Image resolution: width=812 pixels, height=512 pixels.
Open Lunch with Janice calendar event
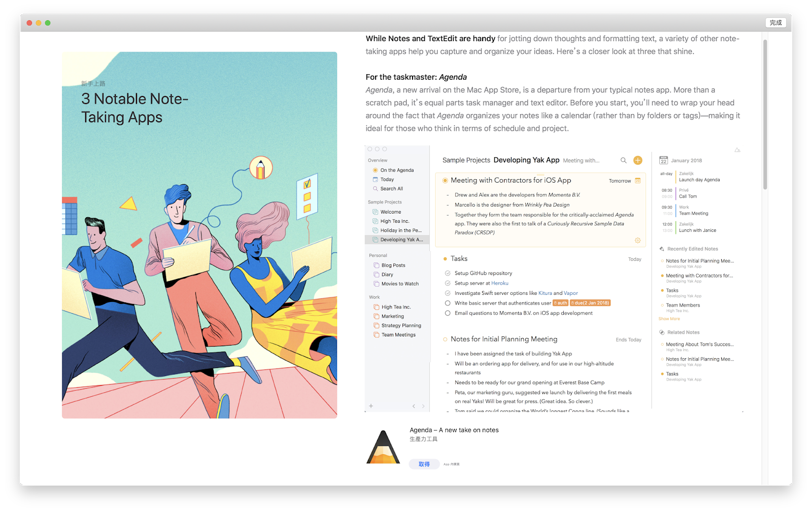(x=697, y=230)
